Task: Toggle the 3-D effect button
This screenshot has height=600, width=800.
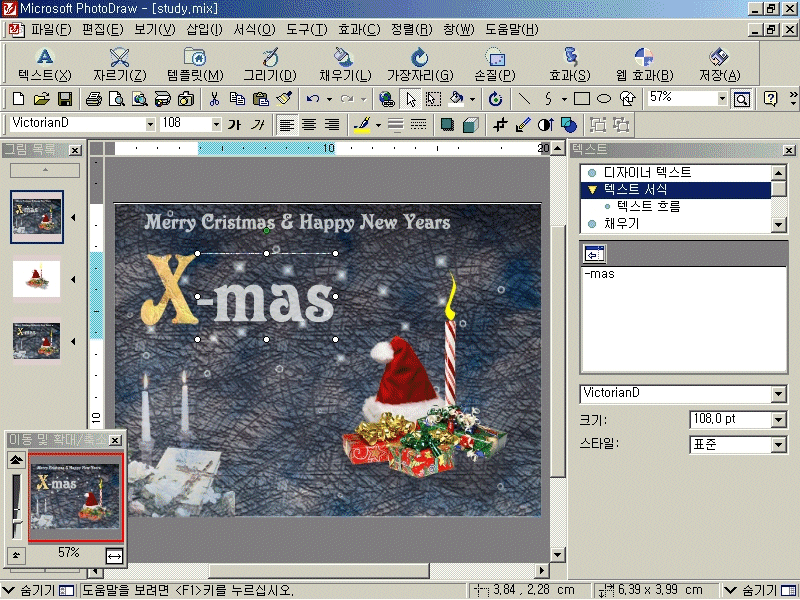Action: [470, 124]
